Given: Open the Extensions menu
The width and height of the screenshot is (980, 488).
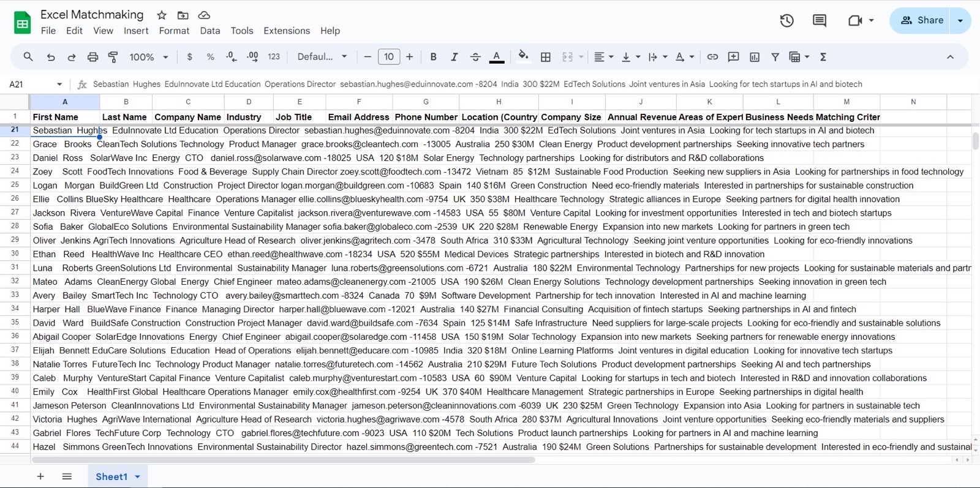Looking at the screenshot, I should (x=287, y=31).
